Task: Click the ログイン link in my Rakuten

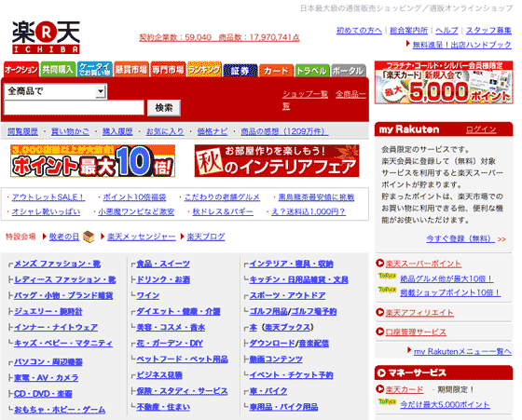Action: coord(481,129)
